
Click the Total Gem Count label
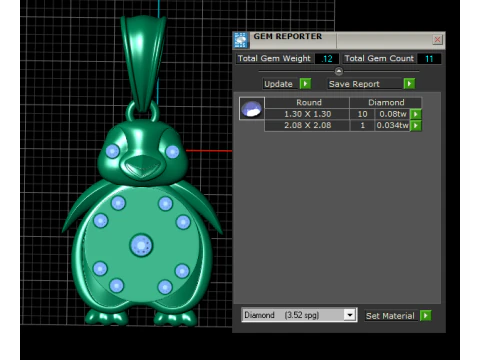379,58
